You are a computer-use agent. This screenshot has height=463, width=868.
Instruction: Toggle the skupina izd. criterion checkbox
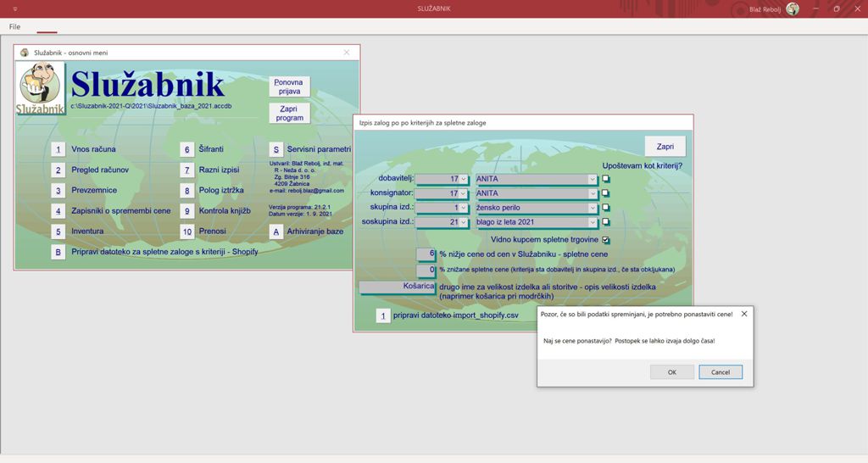[x=606, y=208]
